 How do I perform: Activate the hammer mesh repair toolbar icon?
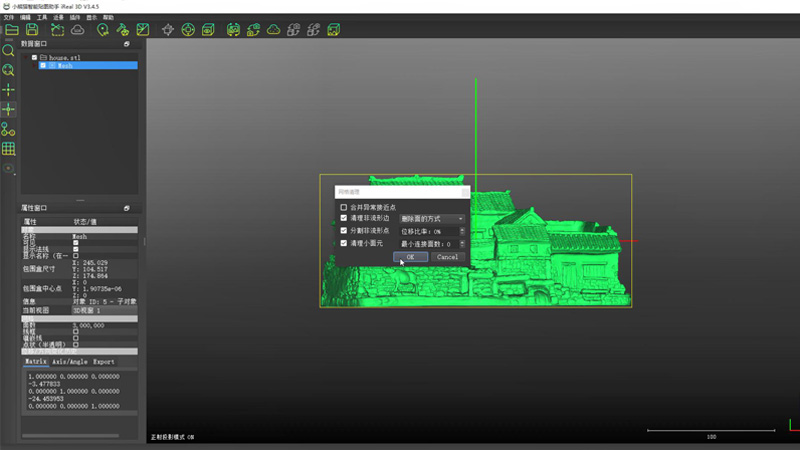point(122,30)
